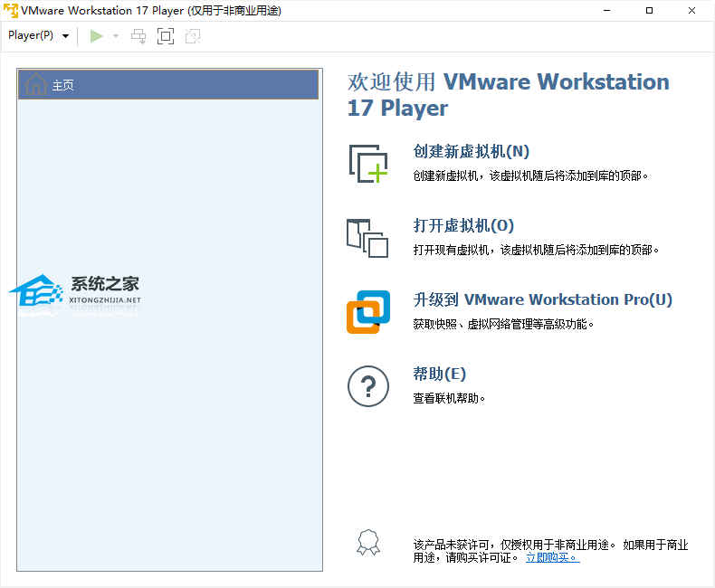Click the VMware app icon in title bar
Viewport: 715px width, 588px height.
(x=11, y=10)
